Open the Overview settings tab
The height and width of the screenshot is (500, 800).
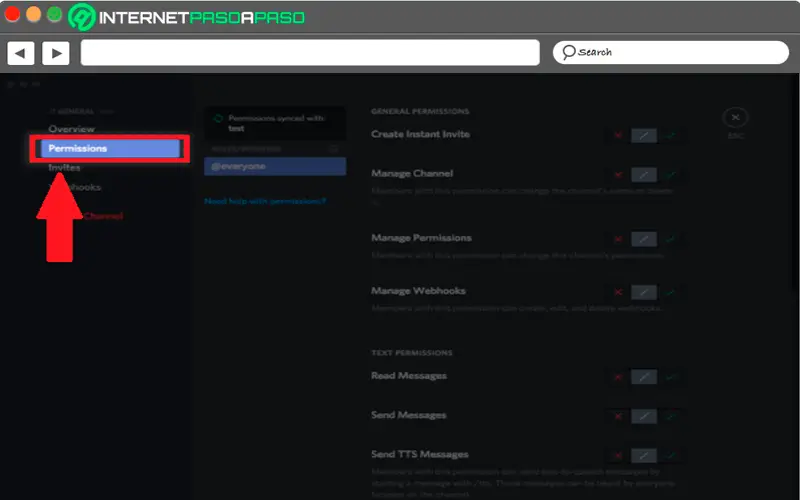[x=71, y=129]
